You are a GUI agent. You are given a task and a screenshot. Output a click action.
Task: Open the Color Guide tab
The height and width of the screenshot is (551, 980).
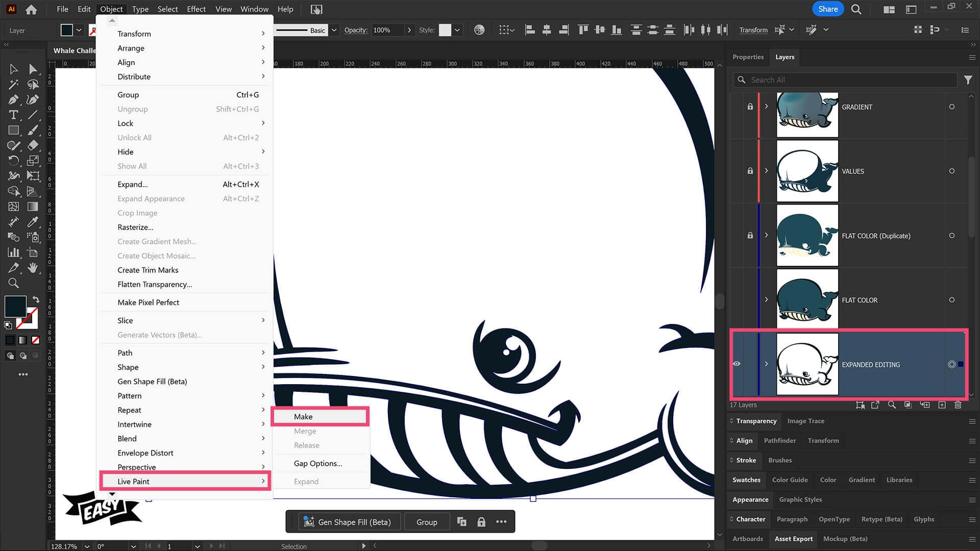click(x=790, y=480)
